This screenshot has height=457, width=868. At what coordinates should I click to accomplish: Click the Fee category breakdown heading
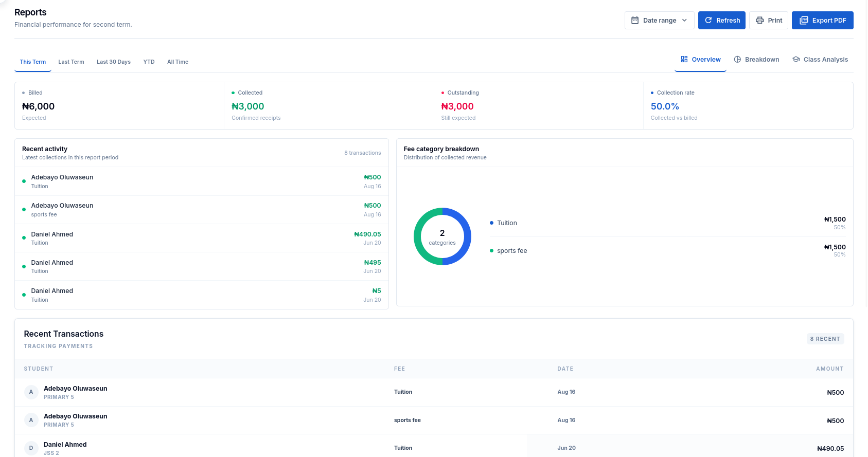(441, 149)
